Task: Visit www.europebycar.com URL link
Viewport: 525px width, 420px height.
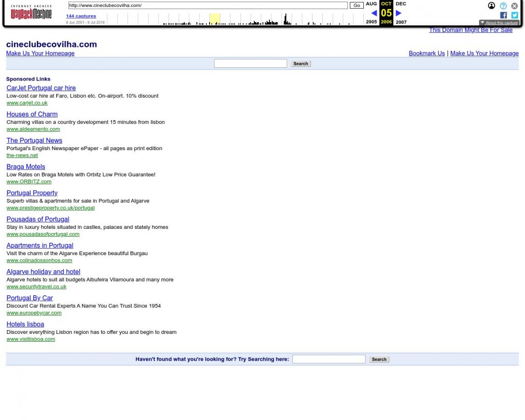Action: pyautogui.click(x=34, y=313)
